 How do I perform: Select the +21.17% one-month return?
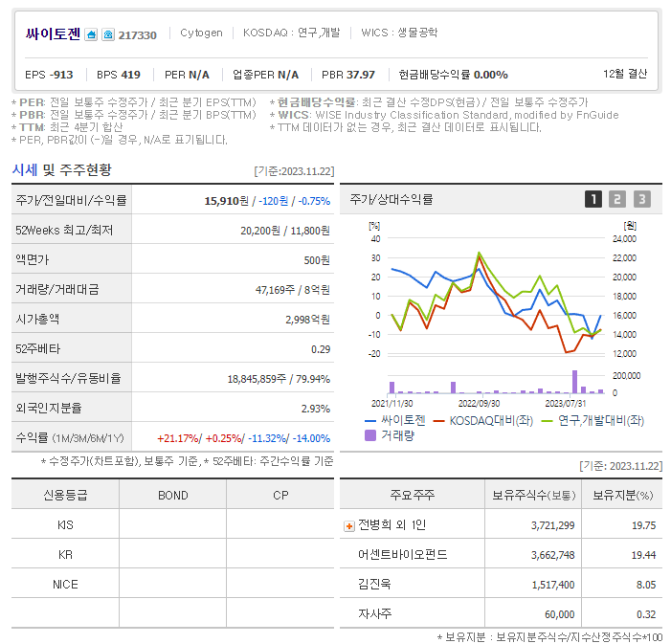178,438
